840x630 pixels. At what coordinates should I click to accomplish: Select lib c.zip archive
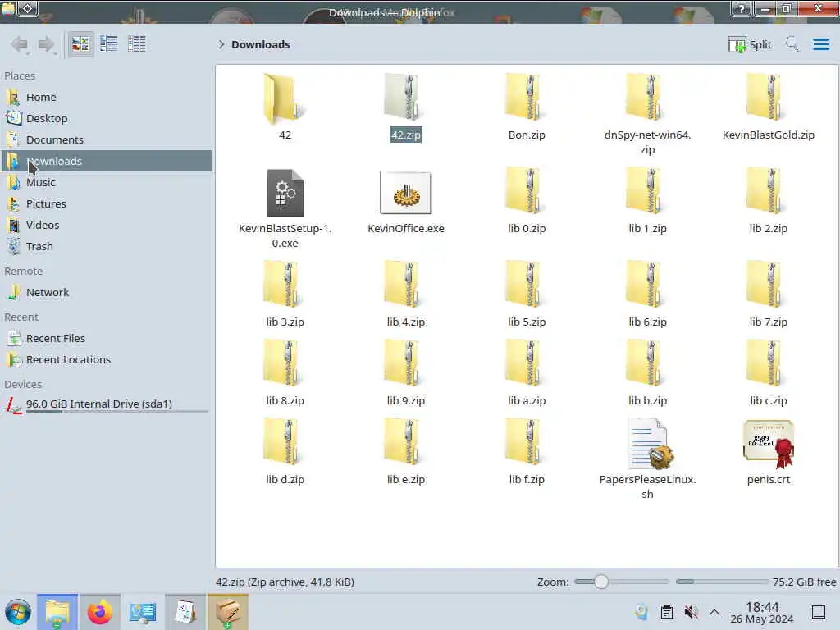click(x=768, y=372)
